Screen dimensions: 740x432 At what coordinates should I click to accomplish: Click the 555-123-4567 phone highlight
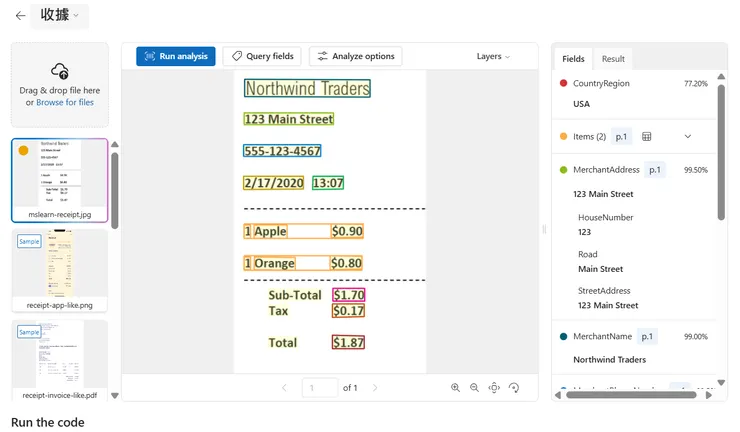282,151
